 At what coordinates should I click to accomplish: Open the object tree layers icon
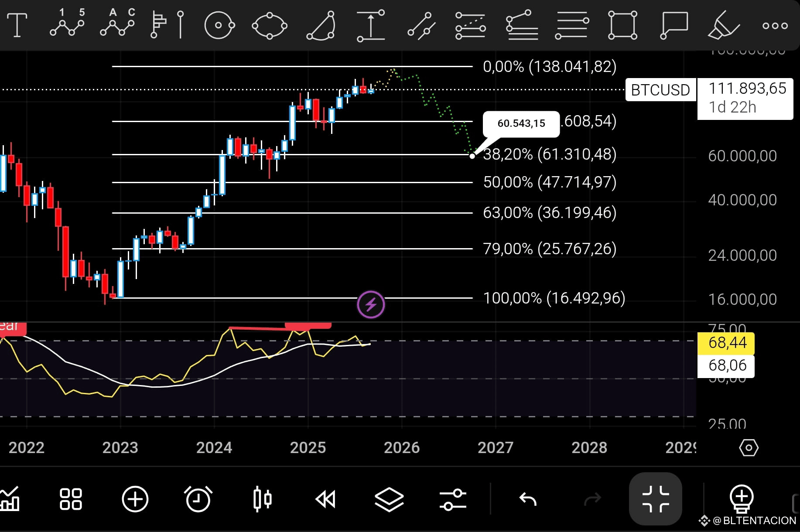pyautogui.click(x=389, y=499)
